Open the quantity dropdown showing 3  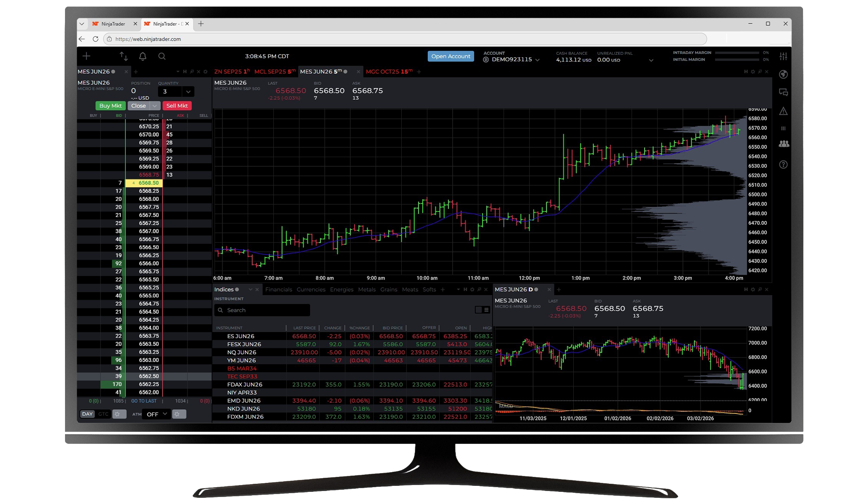pyautogui.click(x=188, y=92)
